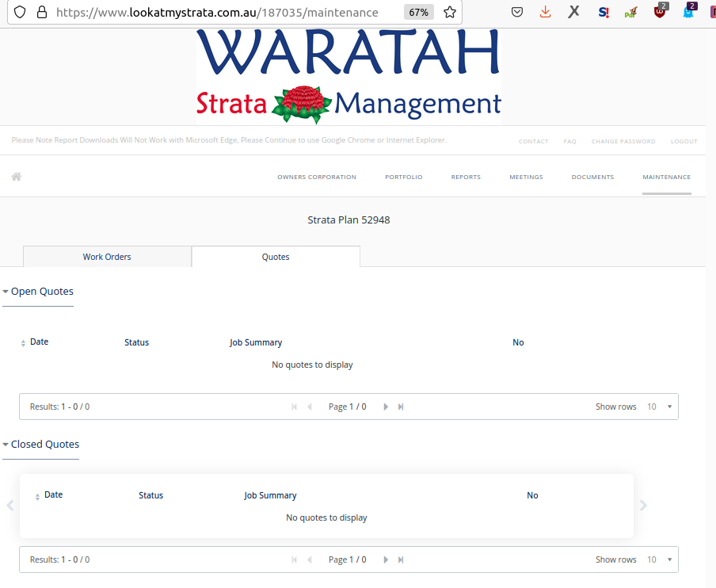
Task: Open the Contact link
Action: point(533,141)
